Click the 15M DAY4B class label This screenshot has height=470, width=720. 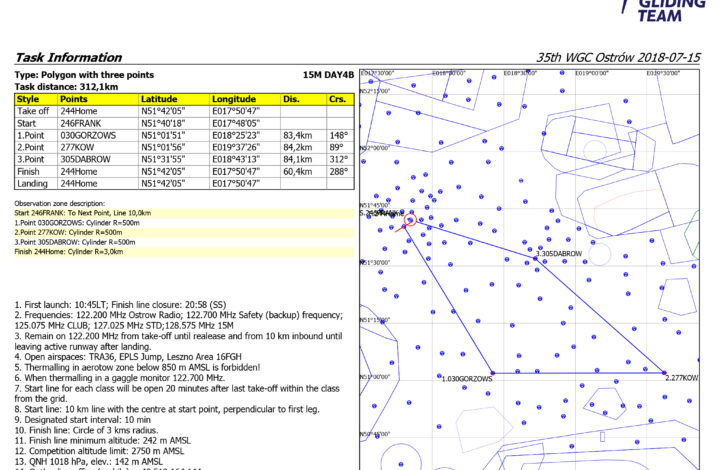click(x=325, y=75)
